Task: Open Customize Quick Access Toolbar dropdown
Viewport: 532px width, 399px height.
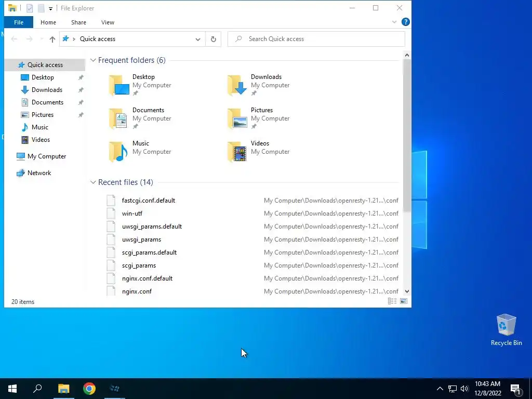Action: (x=50, y=8)
